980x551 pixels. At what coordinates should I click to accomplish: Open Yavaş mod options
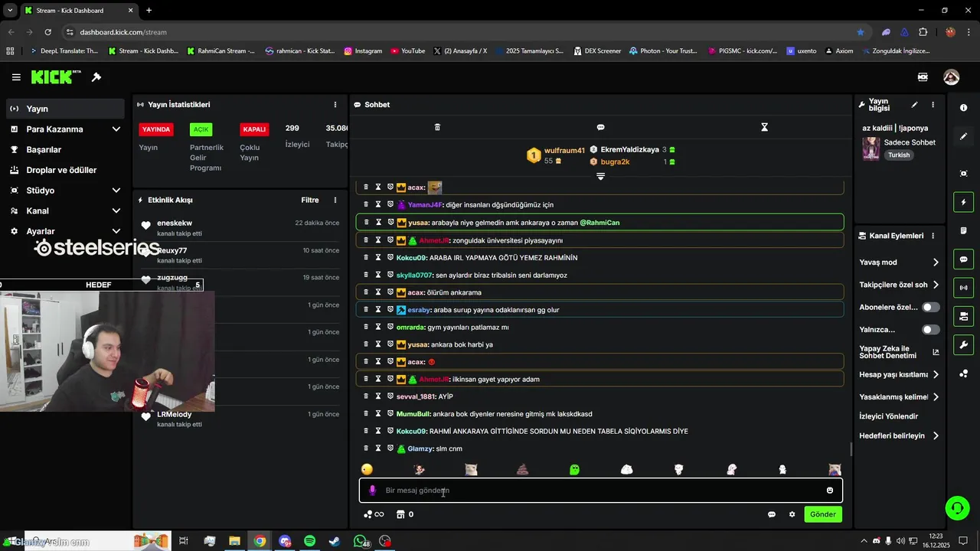[900, 262]
